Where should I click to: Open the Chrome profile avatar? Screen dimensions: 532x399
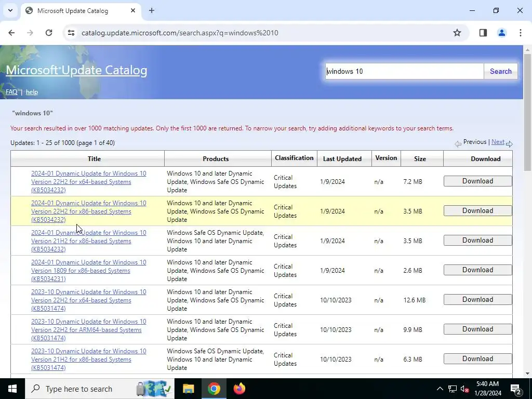pyautogui.click(x=502, y=33)
